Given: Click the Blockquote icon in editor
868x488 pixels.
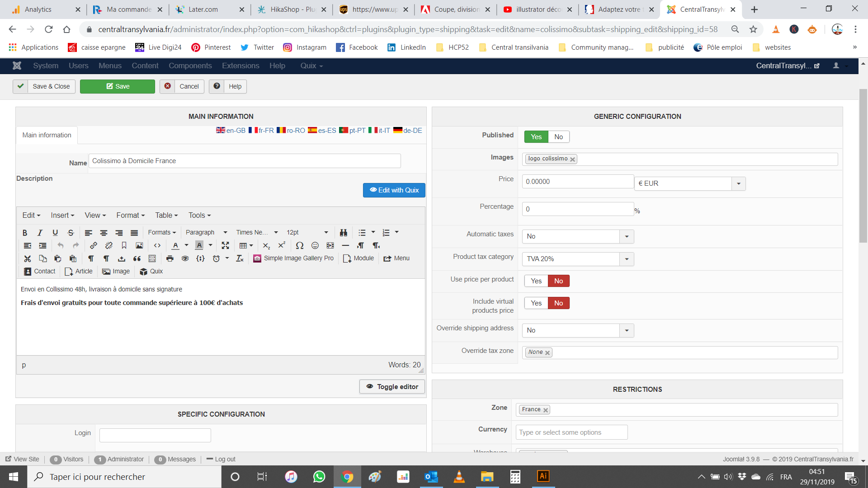Looking at the screenshot, I should (137, 258).
